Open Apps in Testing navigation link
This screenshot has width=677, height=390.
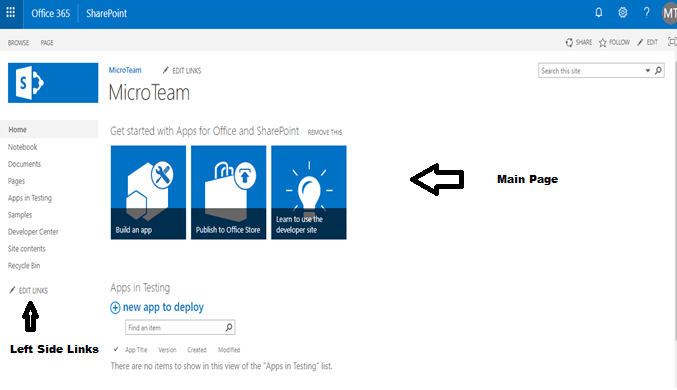click(x=30, y=198)
